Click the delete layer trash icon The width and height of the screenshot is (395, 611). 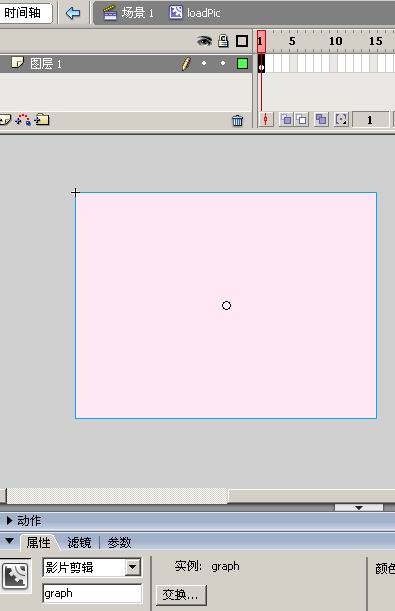[x=237, y=120]
